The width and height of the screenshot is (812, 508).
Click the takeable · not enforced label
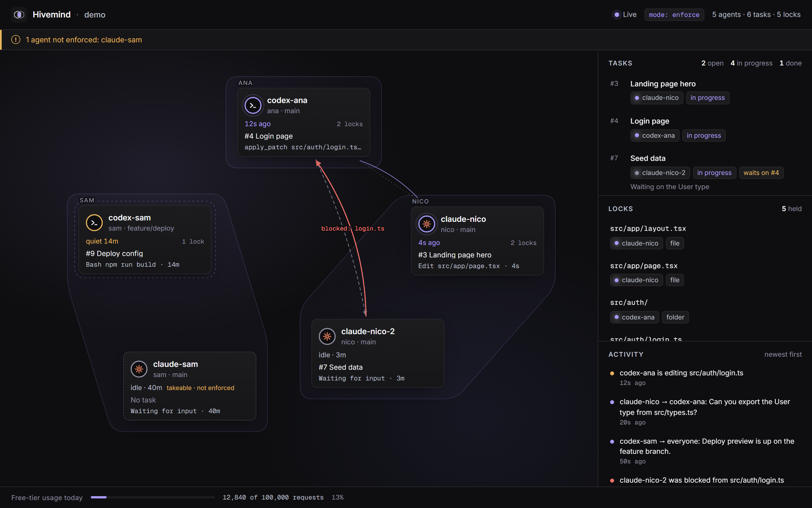coord(200,388)
